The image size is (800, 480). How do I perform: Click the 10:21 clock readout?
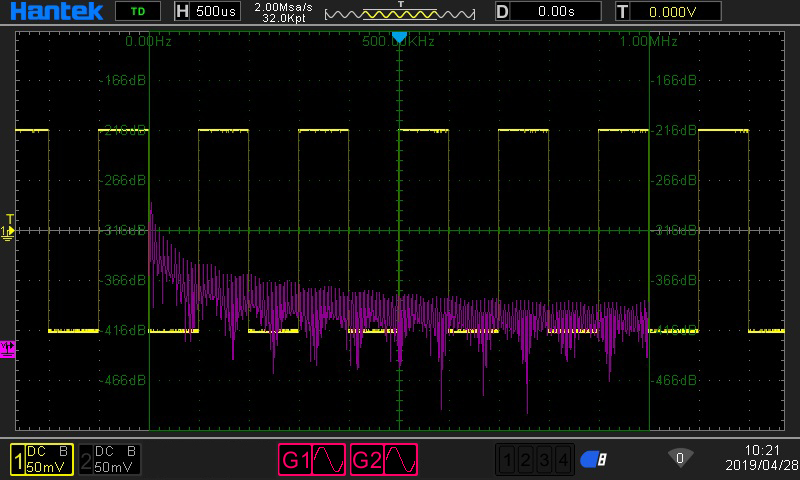click(x=762, y=450)
